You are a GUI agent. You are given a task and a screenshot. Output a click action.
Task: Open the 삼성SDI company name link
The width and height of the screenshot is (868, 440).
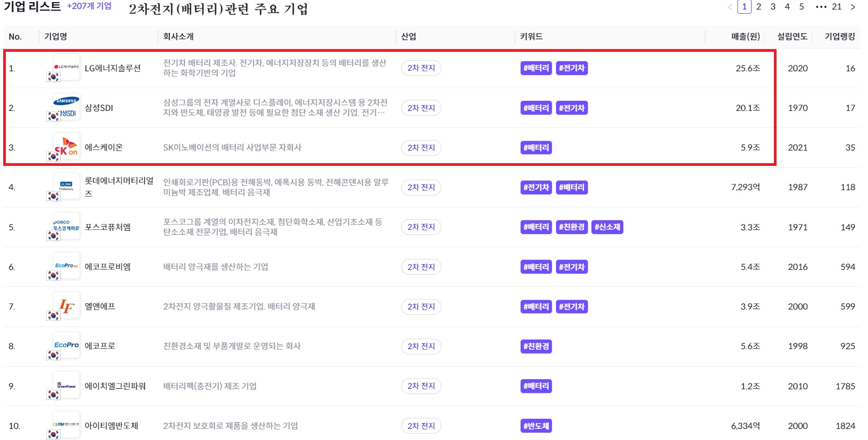tap(99, 108)
